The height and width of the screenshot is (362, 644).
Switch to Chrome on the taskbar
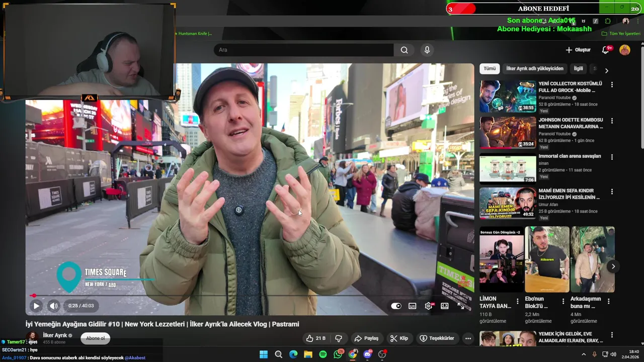click(353, 354)
